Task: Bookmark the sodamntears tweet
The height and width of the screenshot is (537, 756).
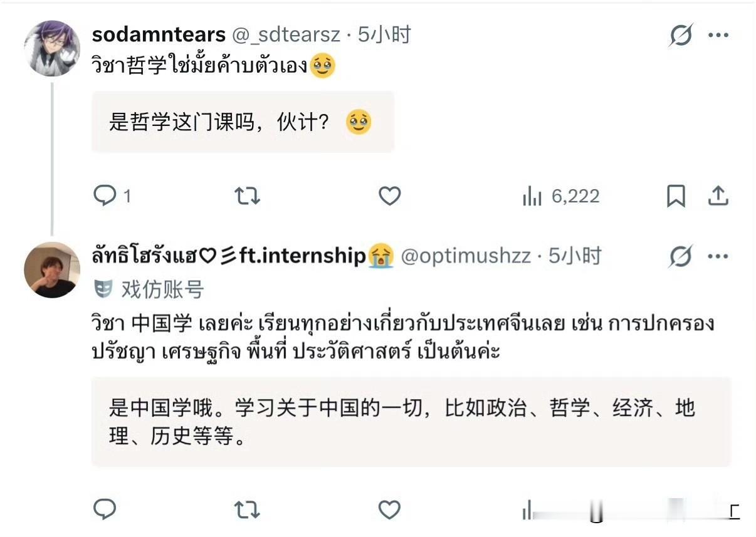Action: coord(675,197)
